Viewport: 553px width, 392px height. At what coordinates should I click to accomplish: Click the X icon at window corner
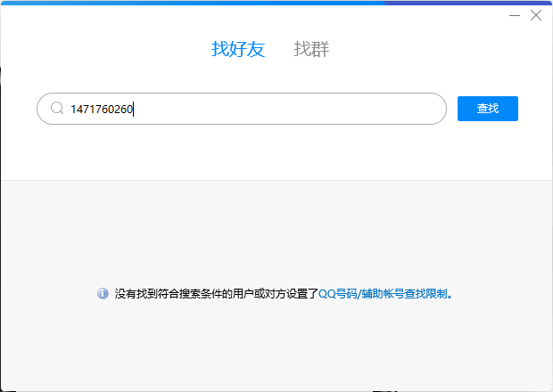point(536,15)
